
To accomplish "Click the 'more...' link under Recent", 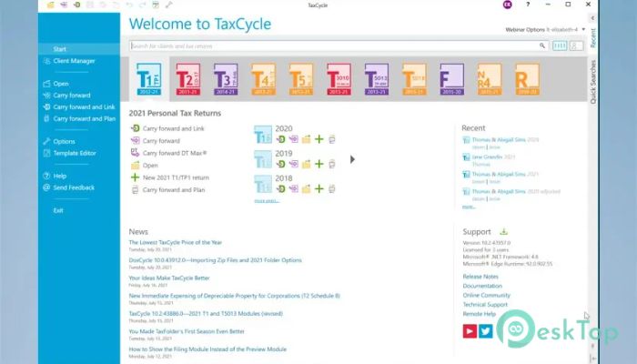I will [x=469, y=207].
